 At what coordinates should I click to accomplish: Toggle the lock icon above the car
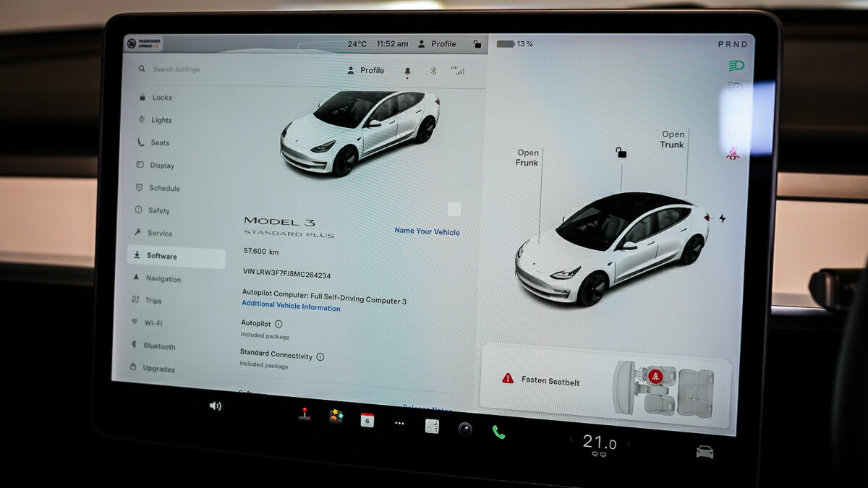click(621, 153)
